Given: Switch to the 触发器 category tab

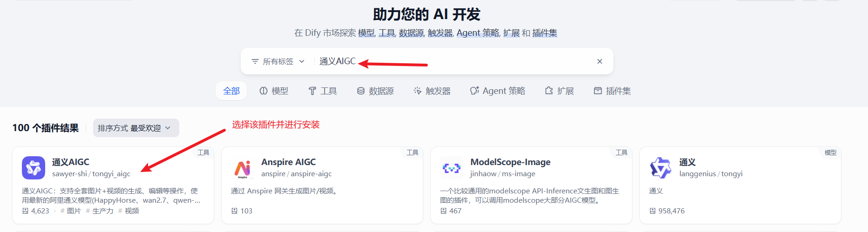Looking at the screenshot, I should coord(432,91).
